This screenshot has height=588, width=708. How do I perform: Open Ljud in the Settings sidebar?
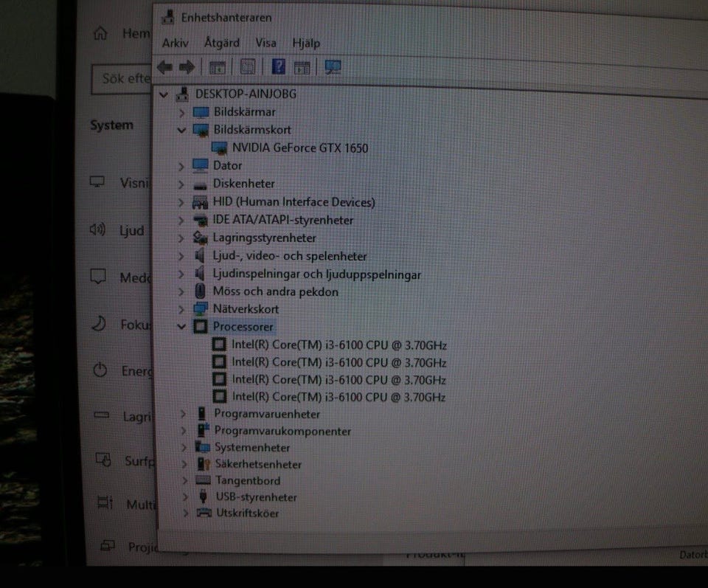click(131, 231)
